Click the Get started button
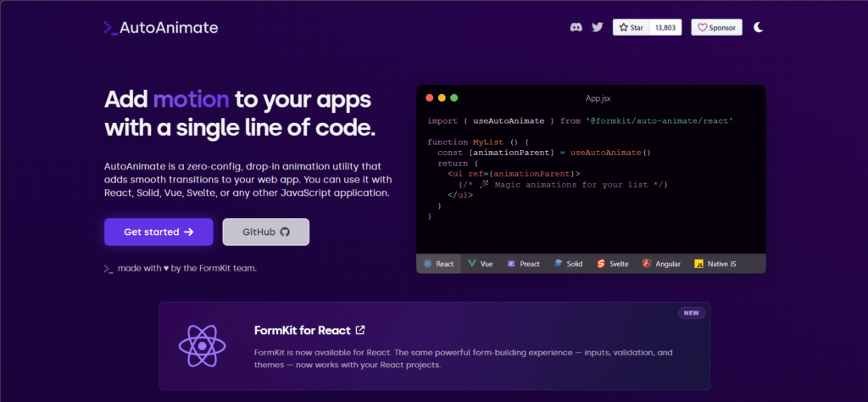868x402 pixels. (159, 232)
